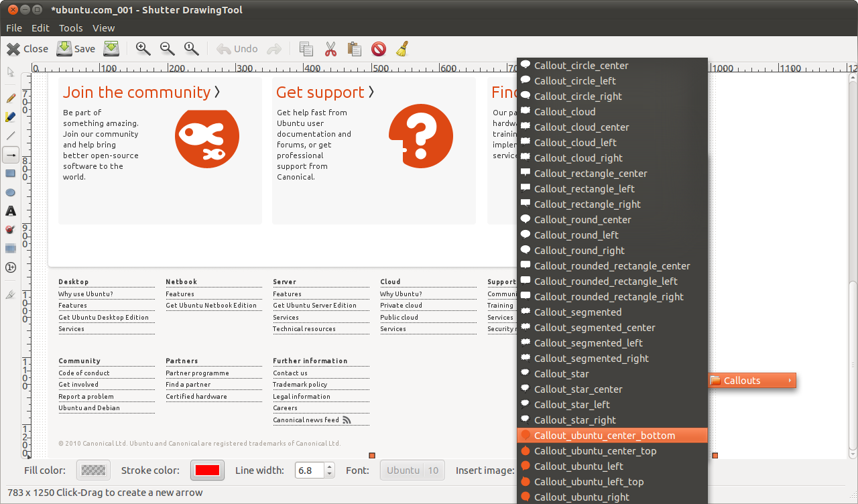Open the red stroke color swatch
Screen dimensions: 858x504
pyautogui.click(x=207, y=470)
